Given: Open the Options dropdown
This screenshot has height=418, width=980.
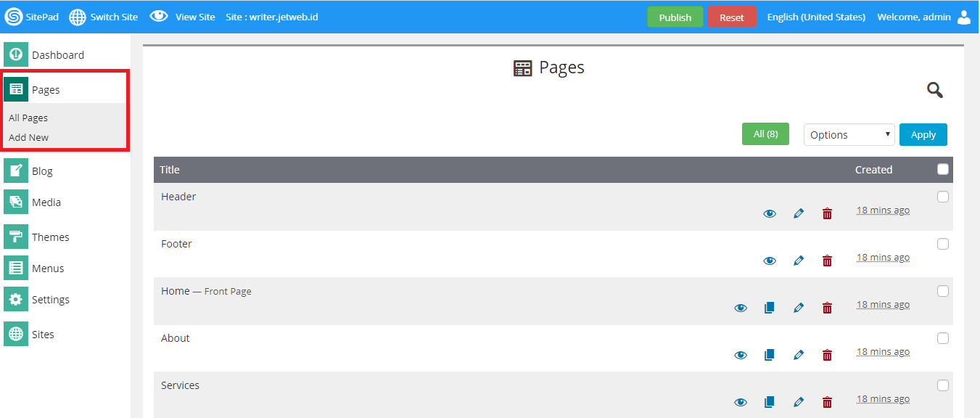Looking at the screenshot, I should coord(848,134).
